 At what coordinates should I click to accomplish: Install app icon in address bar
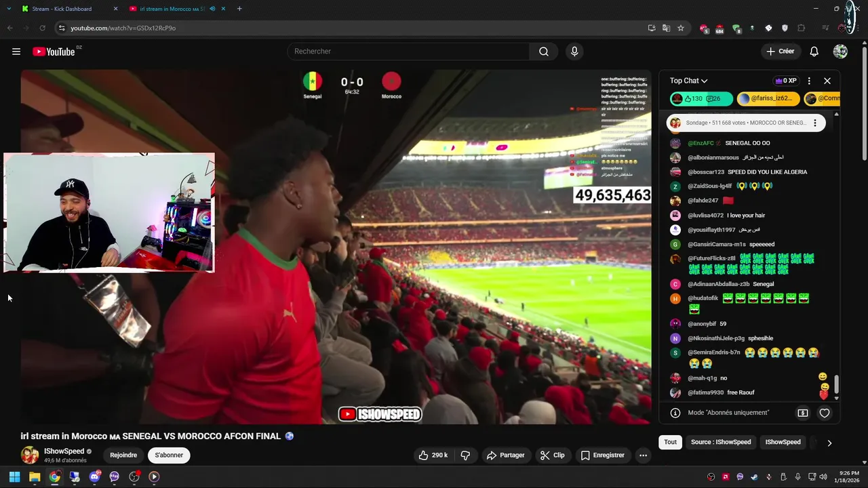[652, 28]
